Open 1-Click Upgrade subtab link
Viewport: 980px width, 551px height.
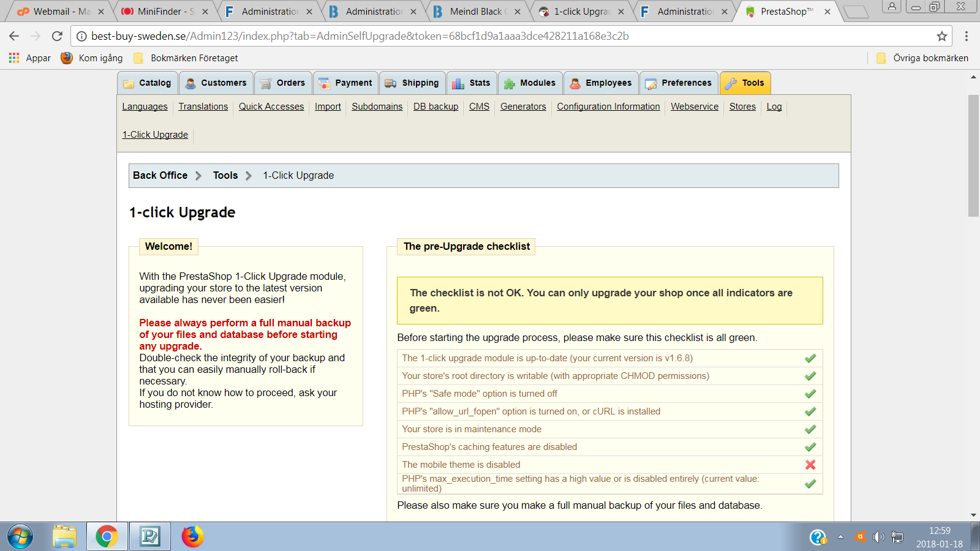tap(155, 135)
